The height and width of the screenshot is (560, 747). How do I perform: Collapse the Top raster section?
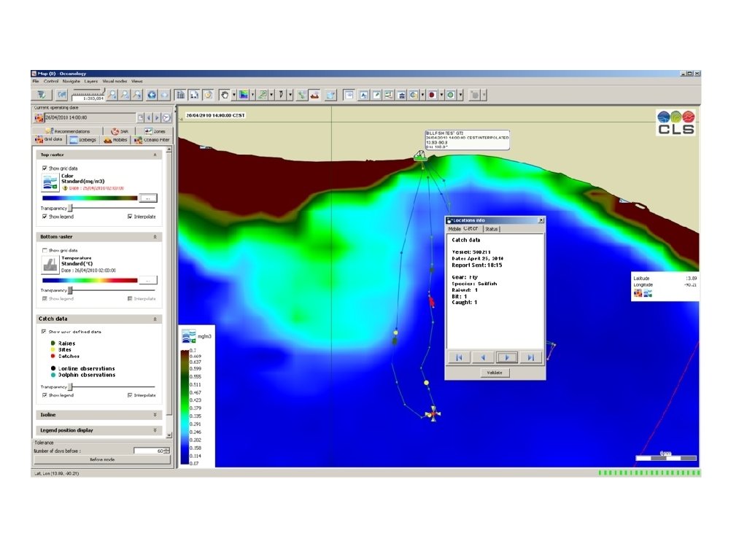(155, 155)
